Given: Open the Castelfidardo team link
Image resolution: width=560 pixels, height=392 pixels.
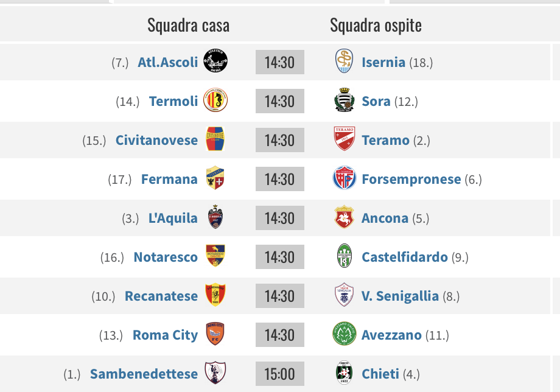Looking at the screenshot, I should (x=405, y=257).
